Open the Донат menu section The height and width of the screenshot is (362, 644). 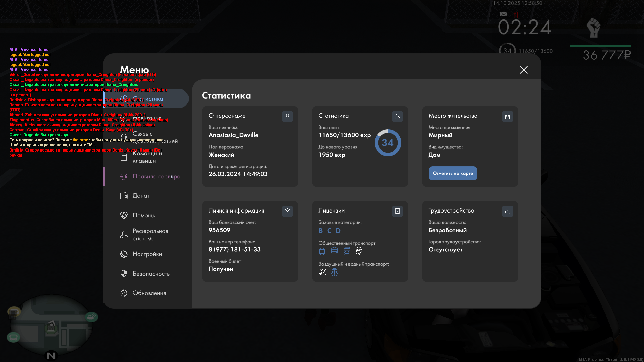click(x=141, y=196)
